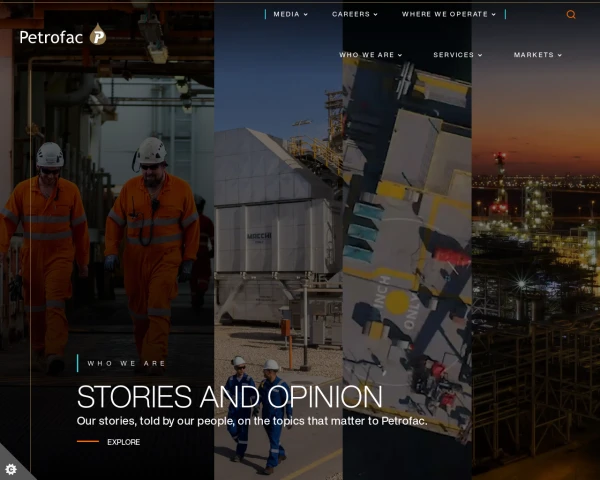Open the Services menu
Image resolution: width=600 pixels, height=480 pixels.
tap(458, 55)
